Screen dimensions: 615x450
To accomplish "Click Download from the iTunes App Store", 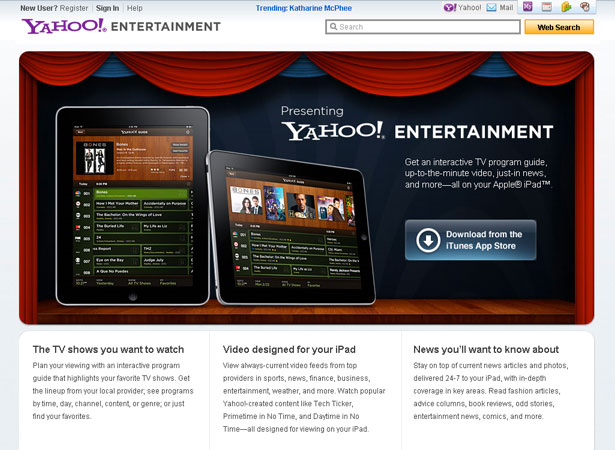I will (470, 240).
